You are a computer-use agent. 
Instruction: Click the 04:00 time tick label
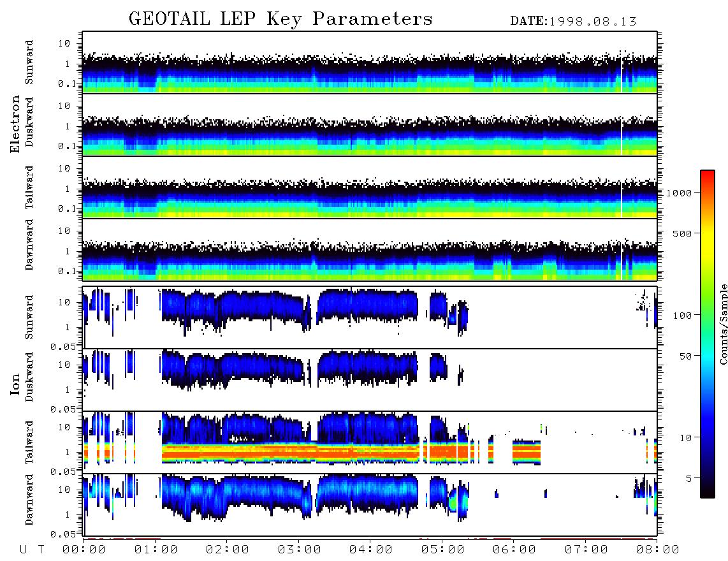coord(371,550)
